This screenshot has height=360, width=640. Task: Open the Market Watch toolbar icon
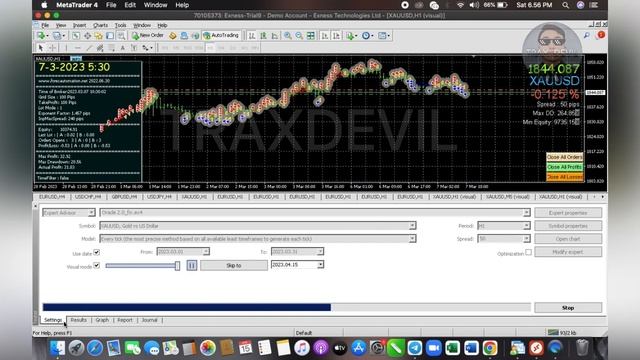point(76,36)
